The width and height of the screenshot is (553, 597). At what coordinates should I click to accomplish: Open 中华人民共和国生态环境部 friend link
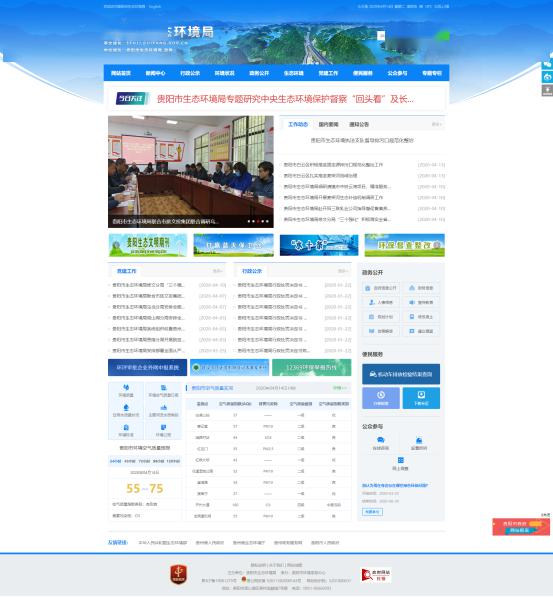(163, 543)
